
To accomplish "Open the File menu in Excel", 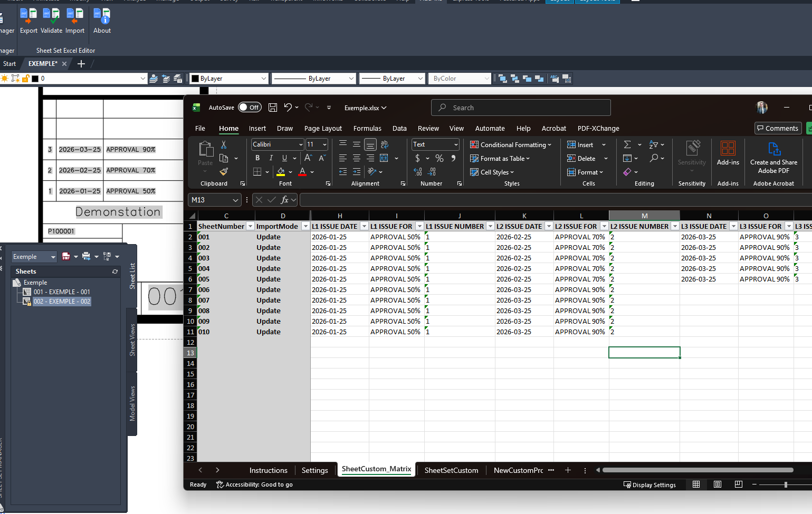I will coord(200,128).
